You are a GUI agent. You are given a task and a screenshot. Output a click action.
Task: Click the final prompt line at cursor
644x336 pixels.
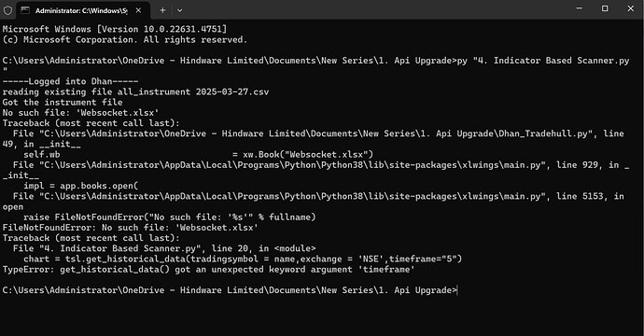230,290
